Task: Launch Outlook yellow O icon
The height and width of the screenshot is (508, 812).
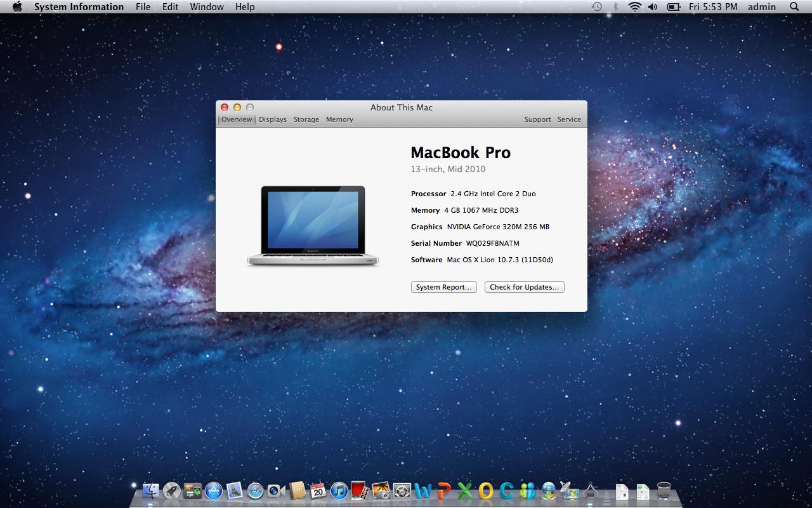Action: 485,491
